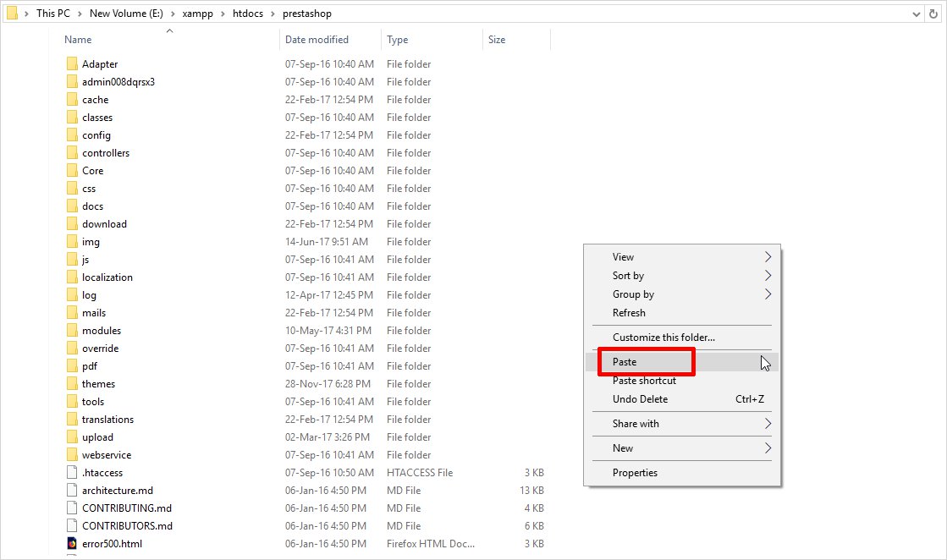947x560 pixels.
Task: Click the folder icon in the address bar
Action: (x=12, y=14)
